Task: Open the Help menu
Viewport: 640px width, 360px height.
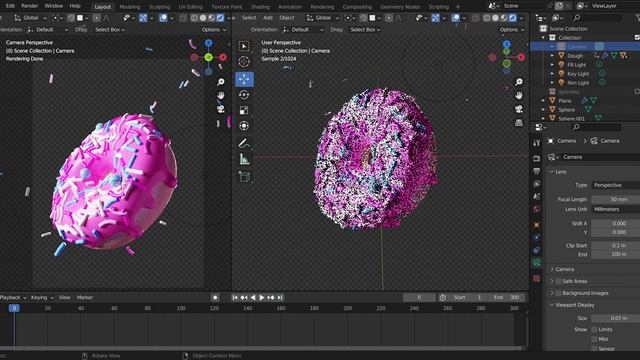Action: [75, 6]
